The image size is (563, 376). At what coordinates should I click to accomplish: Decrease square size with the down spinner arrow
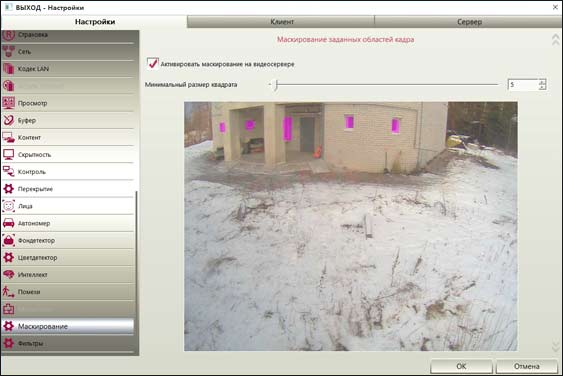pyautogui.click(x=542, y=87)
